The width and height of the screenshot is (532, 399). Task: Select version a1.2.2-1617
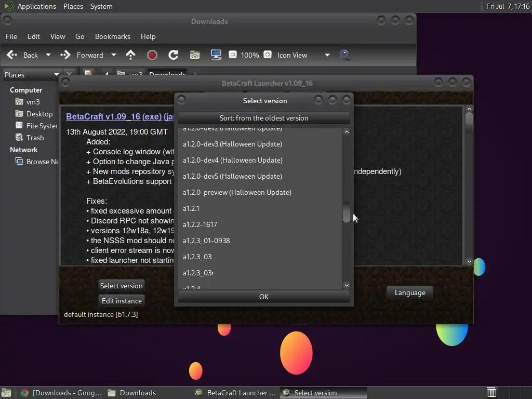click(260, 224)
